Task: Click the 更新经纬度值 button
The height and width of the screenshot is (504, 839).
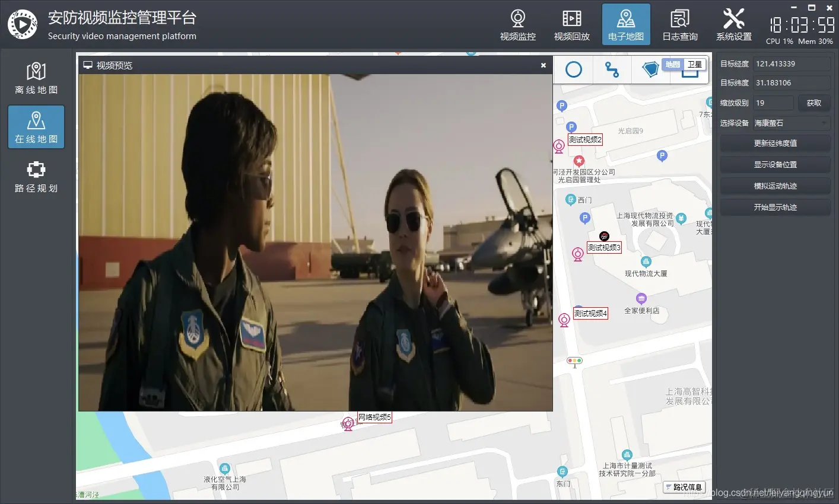Action: click(x=775, y=143)
